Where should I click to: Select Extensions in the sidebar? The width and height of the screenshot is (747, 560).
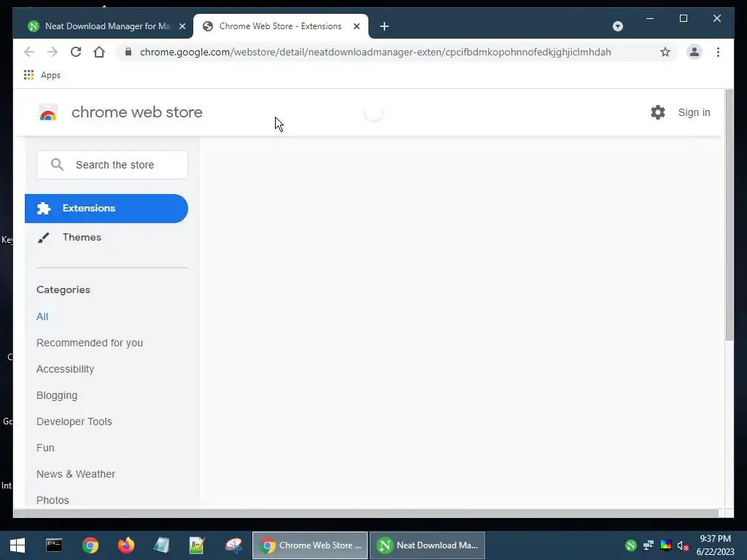click(x=107, y=208)
